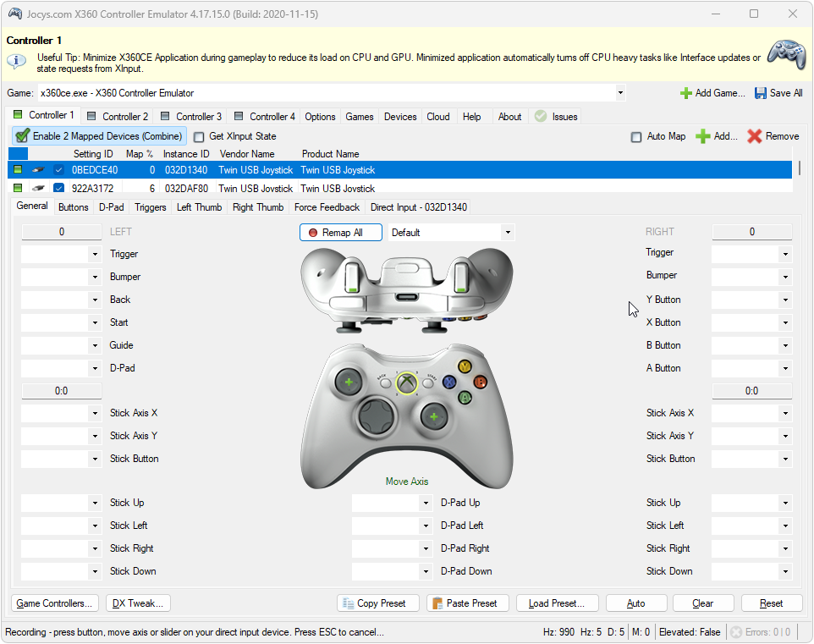The width and height of the screenshot is (814, 644).
Task: Click the Paste Preset clipboard icon
Action: coord(437,603)
